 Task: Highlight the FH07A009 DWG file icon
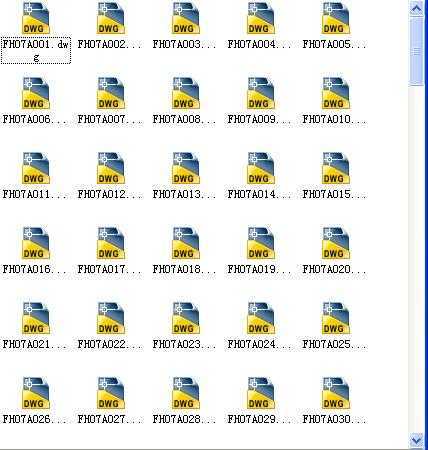coord(261,93)
